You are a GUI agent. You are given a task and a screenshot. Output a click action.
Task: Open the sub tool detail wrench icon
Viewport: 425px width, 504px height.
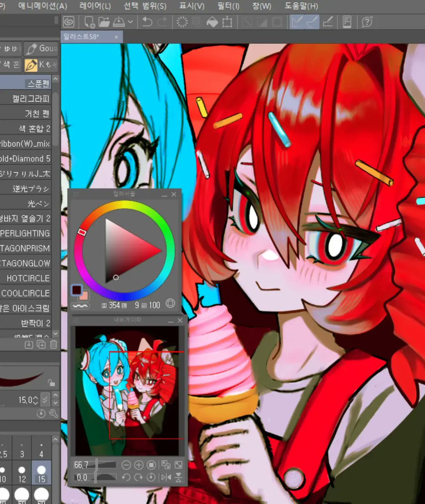click(x=53, y=414)
